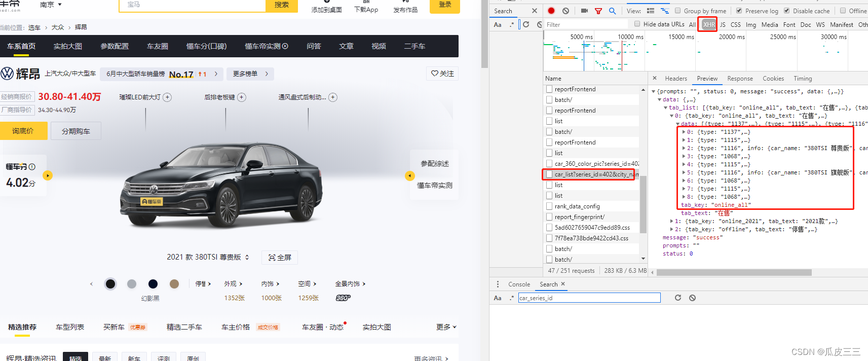This screenshot has width=868, height=361.
Task: Click the 全屏 fullscreen button
Action: coord(280,258)
